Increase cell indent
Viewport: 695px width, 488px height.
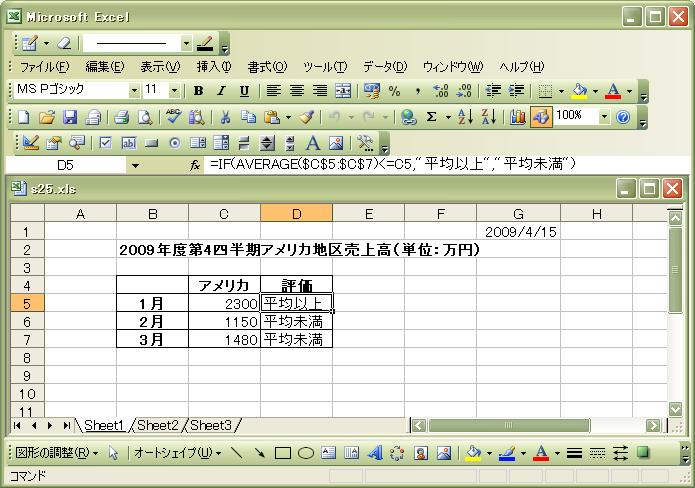(x=516, y=91)
